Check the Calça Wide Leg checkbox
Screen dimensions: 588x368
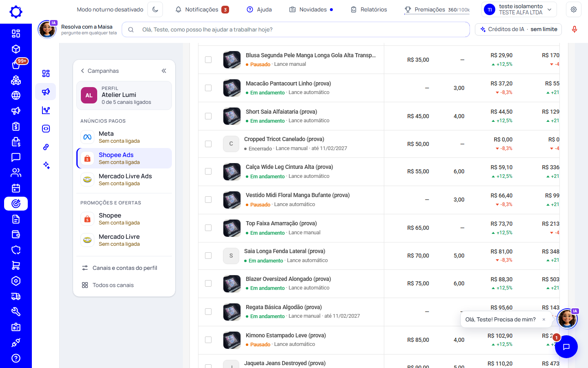tap(208, 171)
